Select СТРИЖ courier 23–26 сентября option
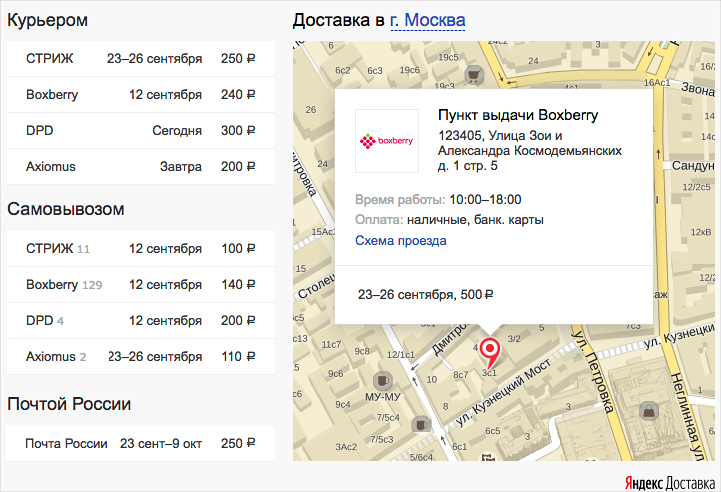721x492 pixels. 141,59
